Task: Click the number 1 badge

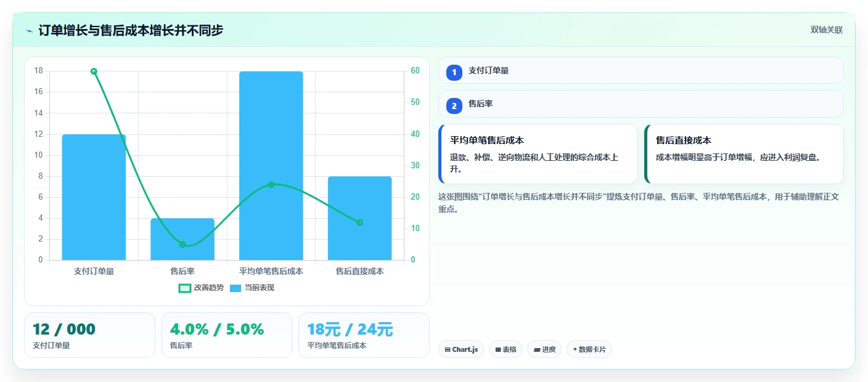Action: pyautogui.click(x=454, y=72)
